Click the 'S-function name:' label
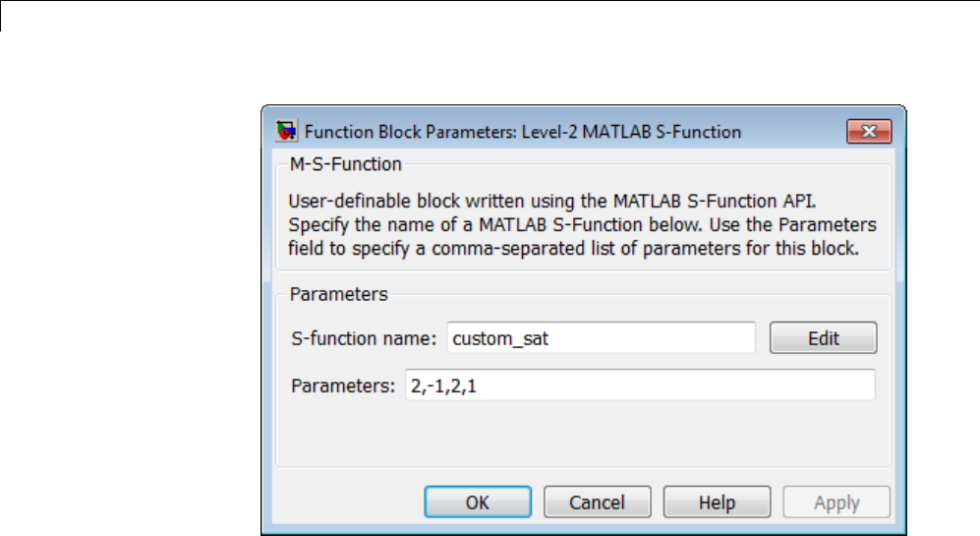The image size is (980, 536). click(363, 338)
